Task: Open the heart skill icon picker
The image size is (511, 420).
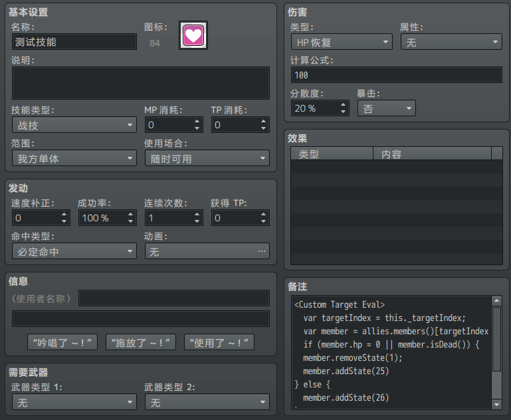Action: [193, 35]
